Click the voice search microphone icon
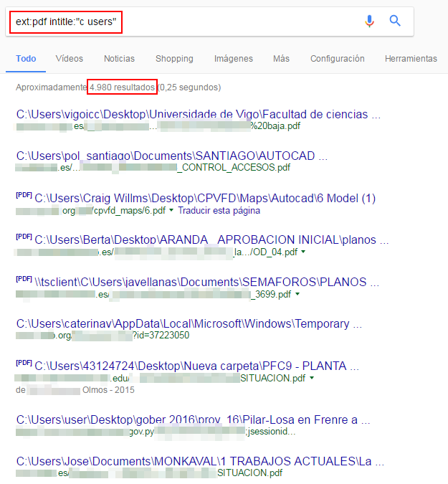The image size is (448, 484). tap(369, 22)
